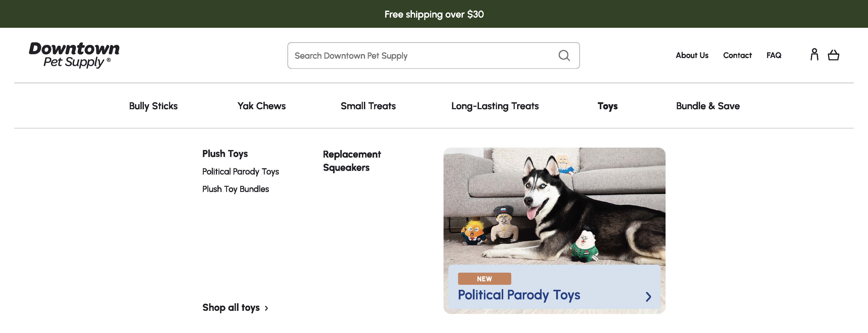
Task: Select Long-Lasting Treats in navigation
Action: [x=495, y=106]
